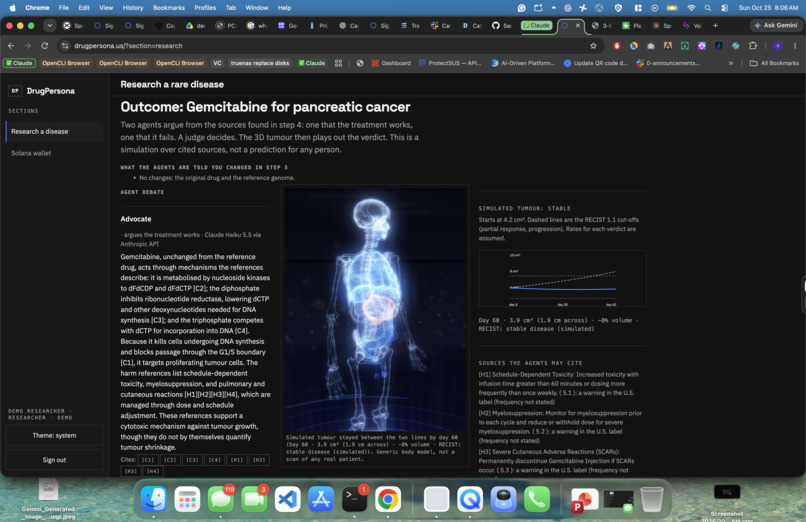The height and width of the screenshot is (522, 806).
Task: Open the truenas replace disks bookmark
Action: (260, 63)
